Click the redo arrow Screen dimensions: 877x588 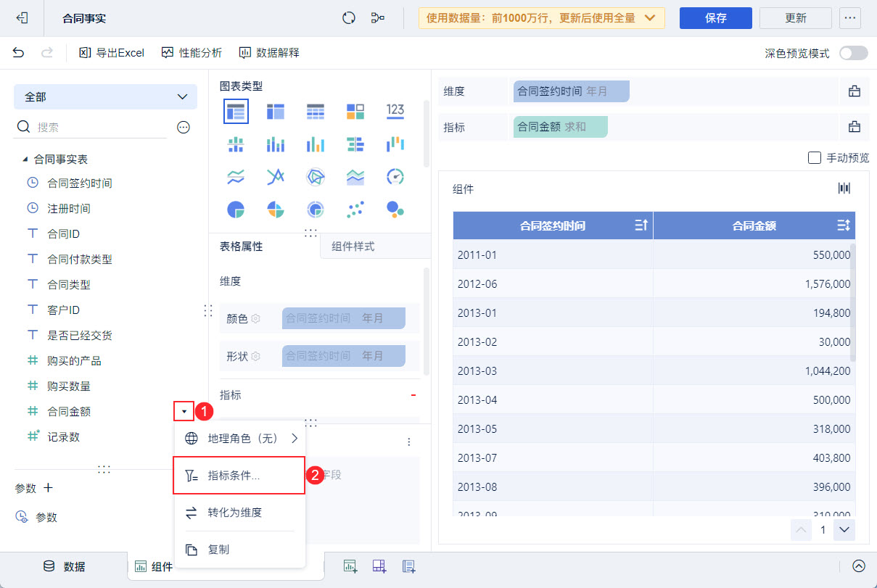coord(47,52)
